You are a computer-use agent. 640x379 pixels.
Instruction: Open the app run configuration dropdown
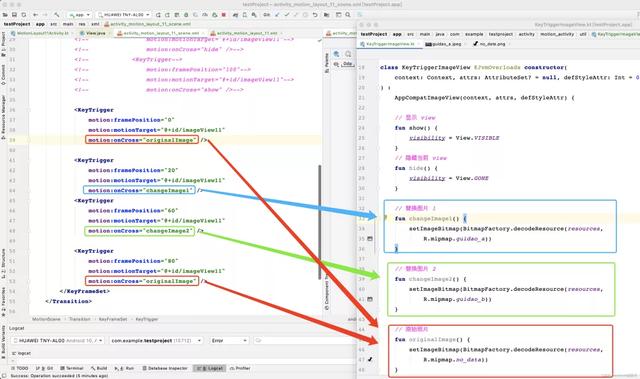(x=80, y=15)
